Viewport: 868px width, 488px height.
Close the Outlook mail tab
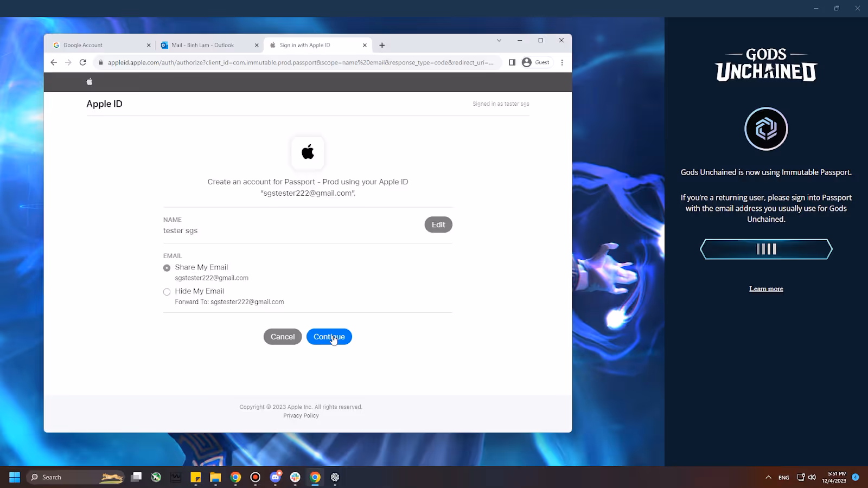click(257, 46)
